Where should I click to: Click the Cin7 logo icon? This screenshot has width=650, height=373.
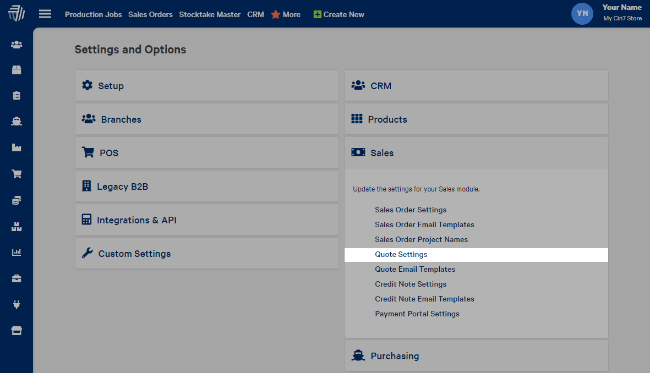17,13
